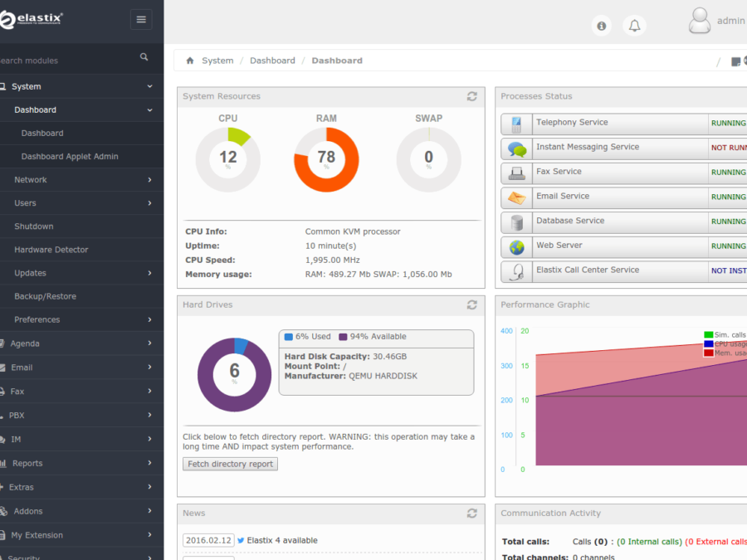
Task: Open the notifications bell icon
Action: click(635, 26)
